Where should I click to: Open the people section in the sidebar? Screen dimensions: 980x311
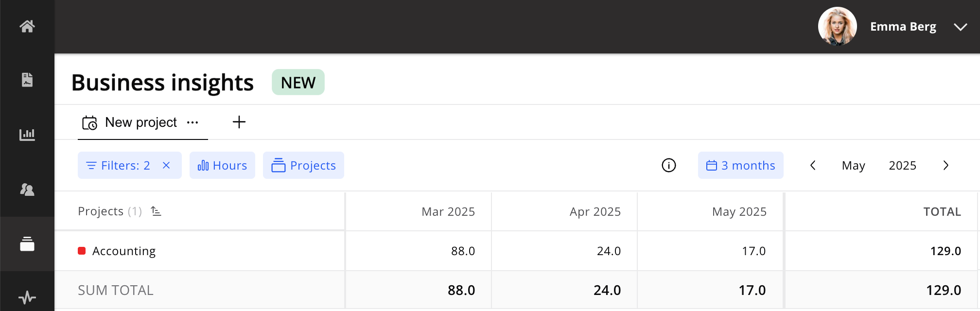coord(27,190)
